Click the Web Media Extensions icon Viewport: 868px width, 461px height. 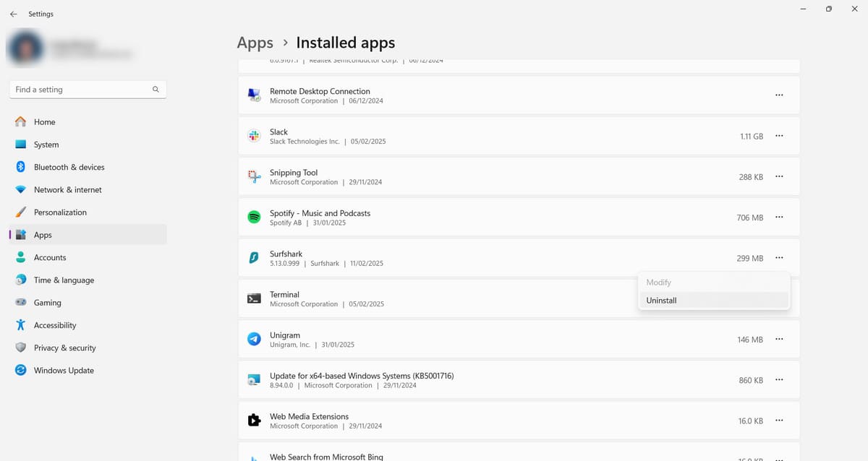pyautogui.click(x=254, y=420)
